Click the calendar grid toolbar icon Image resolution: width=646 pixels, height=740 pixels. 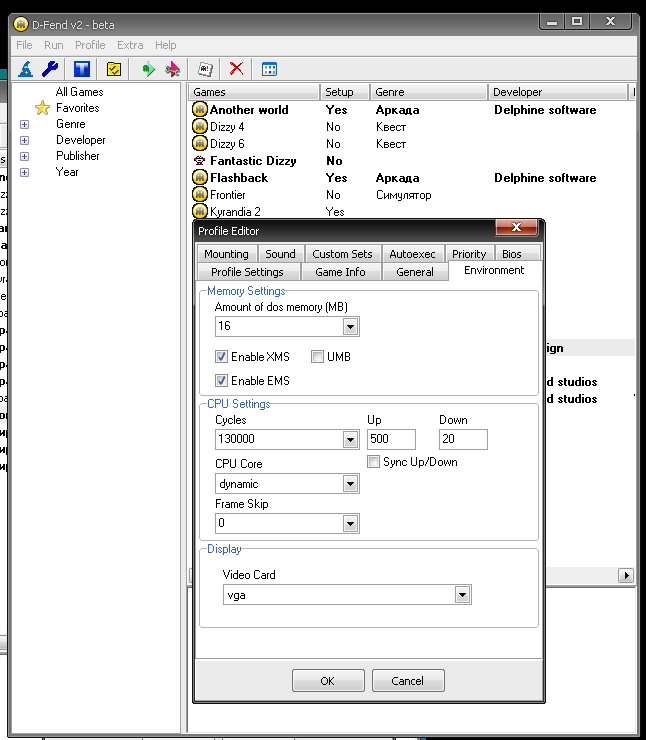point(269,69)
